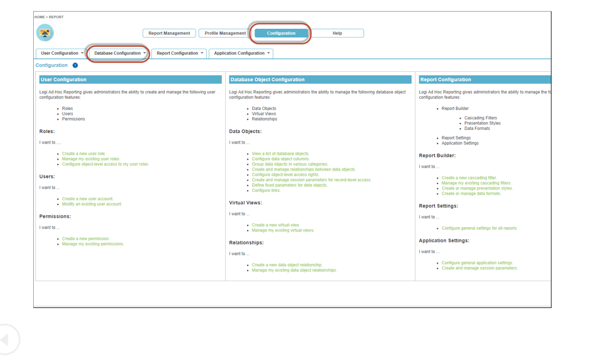
Task: Open 'Create a new user account' link
Action: [x=87, y=199]
